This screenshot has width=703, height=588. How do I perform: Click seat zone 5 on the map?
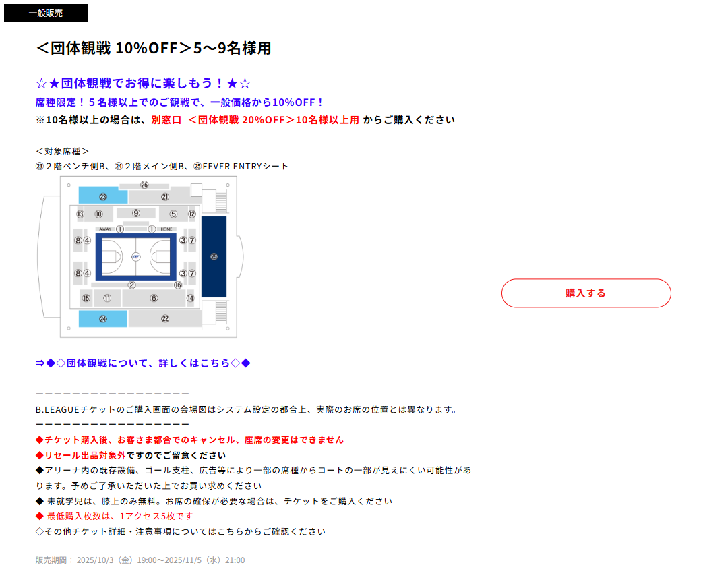pos(173,214)
